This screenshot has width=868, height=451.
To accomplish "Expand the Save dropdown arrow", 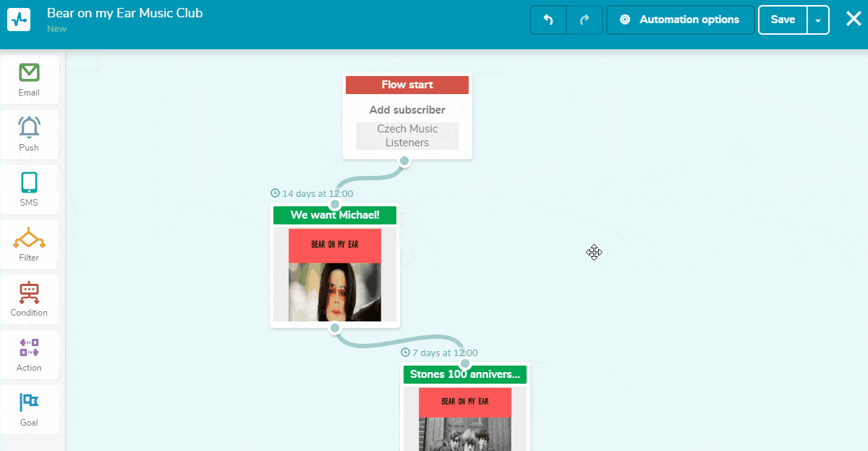I will pyautogui.click(x=818, y=20).
